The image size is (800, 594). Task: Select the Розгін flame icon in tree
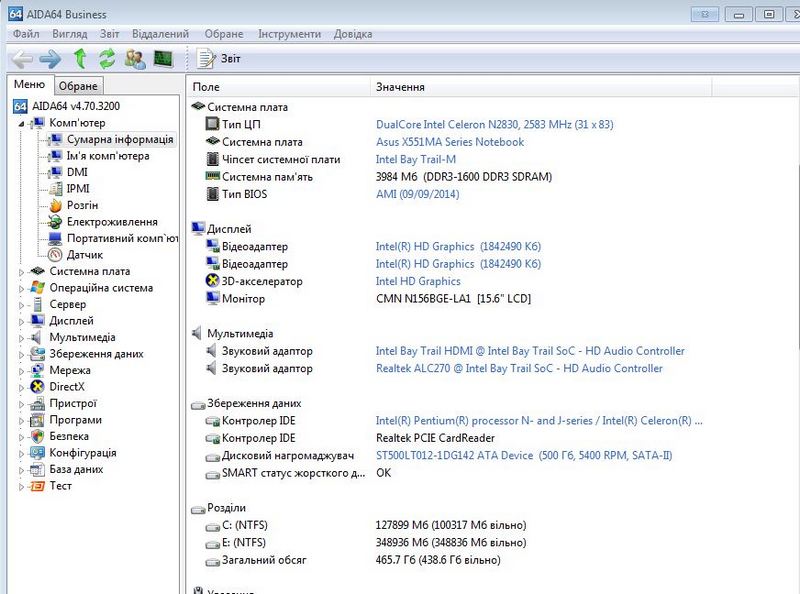point(56,205)
